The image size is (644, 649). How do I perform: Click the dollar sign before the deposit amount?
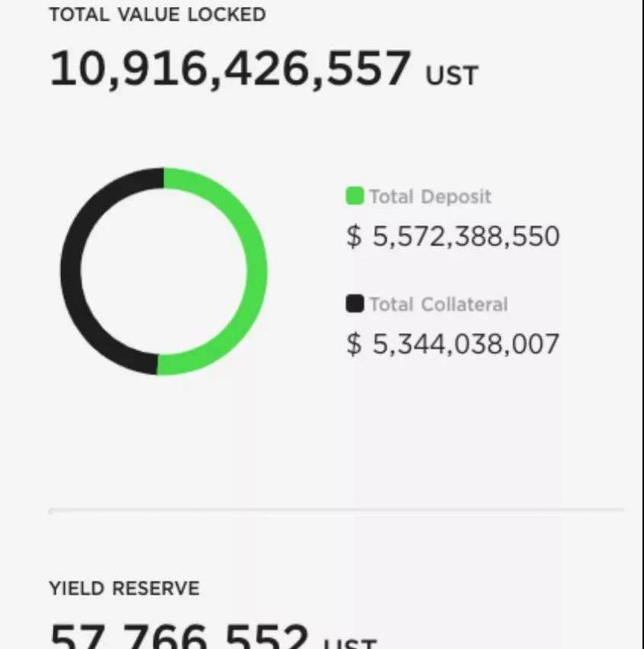point(353,237)
